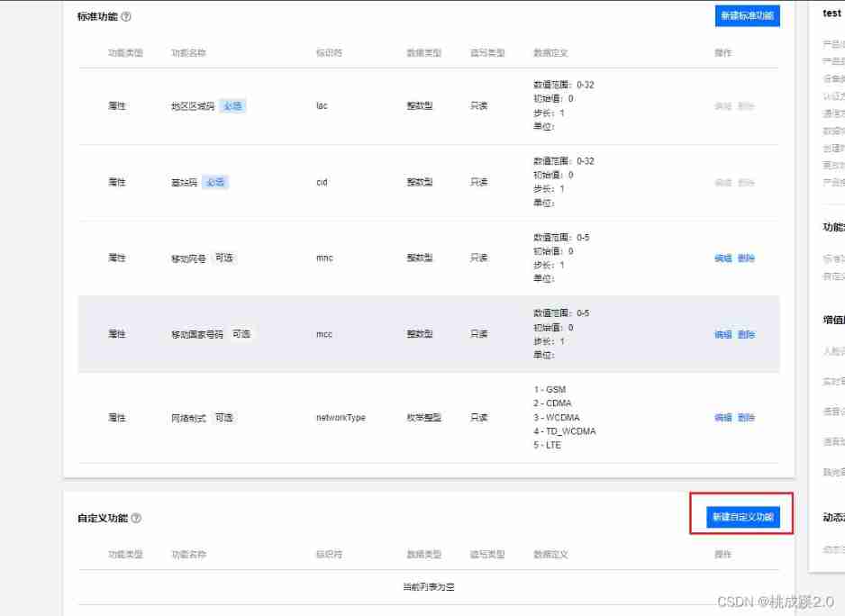The image size is (845, 616).
Task: Select the 可选 tag beside 移动网号
Action: click(x=223, y=258)
